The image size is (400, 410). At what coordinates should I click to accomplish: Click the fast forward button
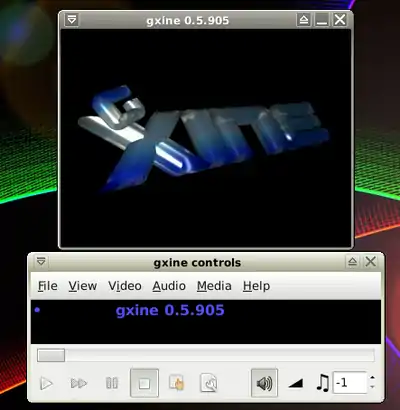[79, 383]
